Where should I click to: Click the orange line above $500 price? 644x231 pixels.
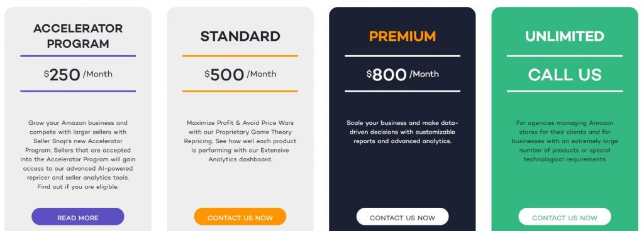coord(240,56)
